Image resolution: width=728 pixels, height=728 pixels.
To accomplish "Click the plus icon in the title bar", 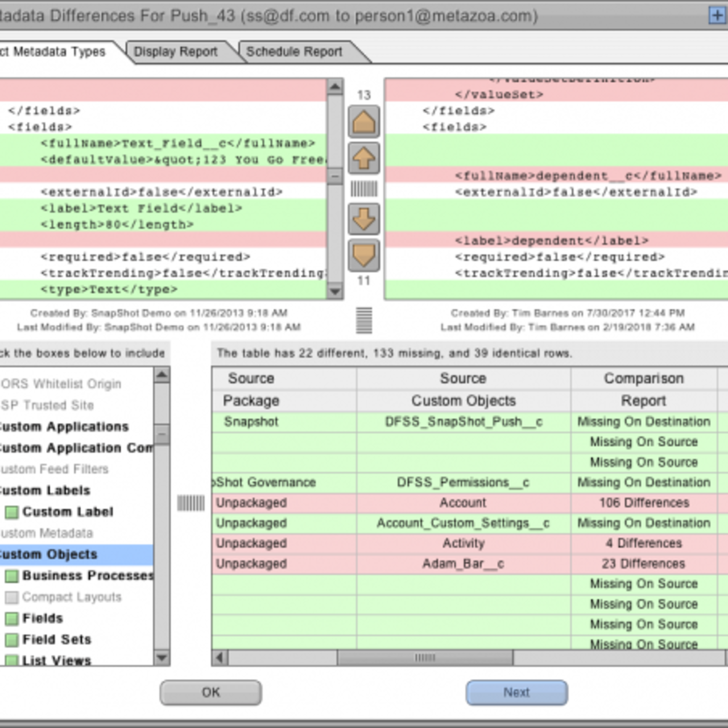I will [717, 16].
